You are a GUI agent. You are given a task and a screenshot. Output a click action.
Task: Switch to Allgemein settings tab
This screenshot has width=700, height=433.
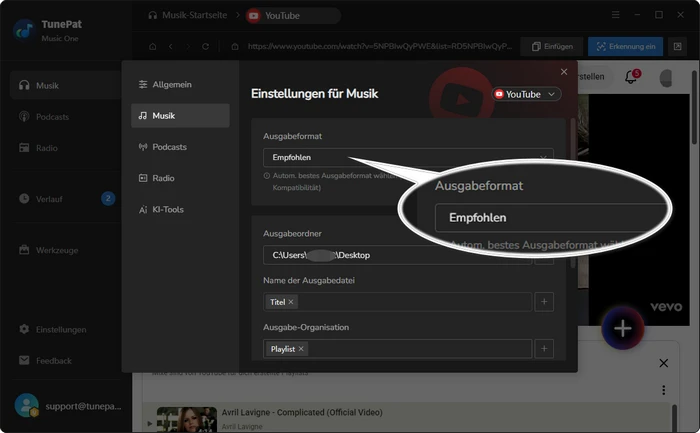pos(180,84)
